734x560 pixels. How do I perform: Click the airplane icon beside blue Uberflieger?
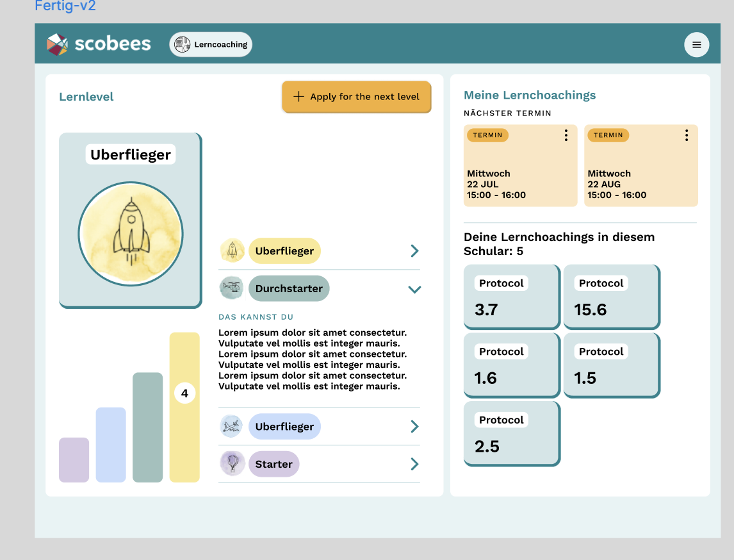[231, 426]
